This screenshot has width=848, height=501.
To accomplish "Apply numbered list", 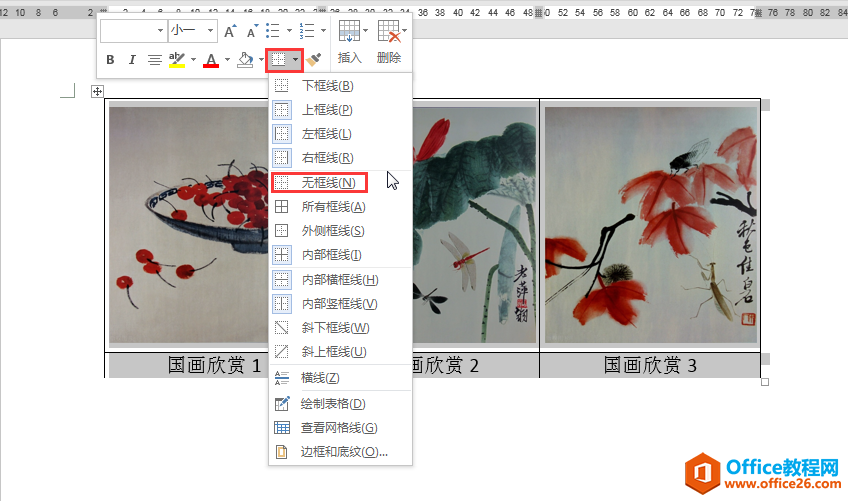I will [x=307, y=31].
